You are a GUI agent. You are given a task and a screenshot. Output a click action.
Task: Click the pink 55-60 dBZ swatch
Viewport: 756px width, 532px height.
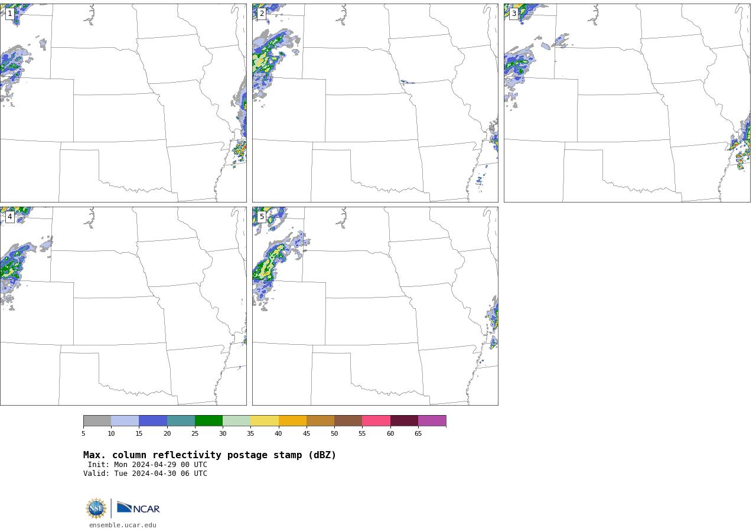(x=376, y=421)
